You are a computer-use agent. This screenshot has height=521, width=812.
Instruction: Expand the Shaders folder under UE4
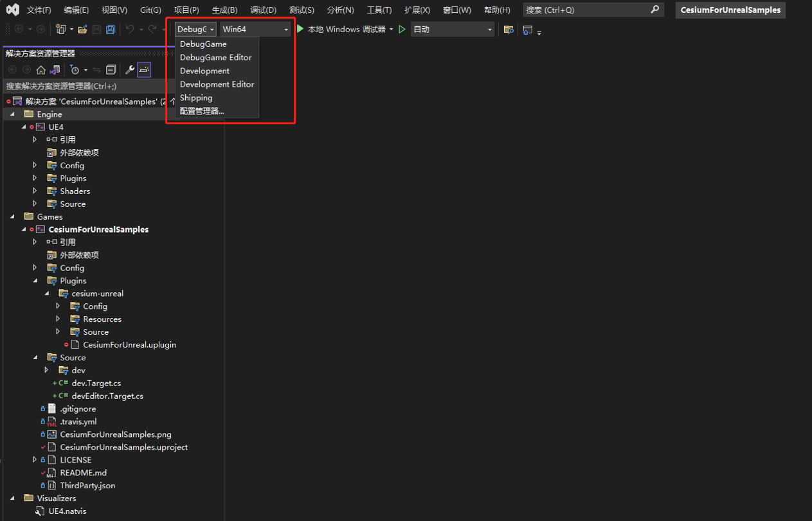(35, 191)
